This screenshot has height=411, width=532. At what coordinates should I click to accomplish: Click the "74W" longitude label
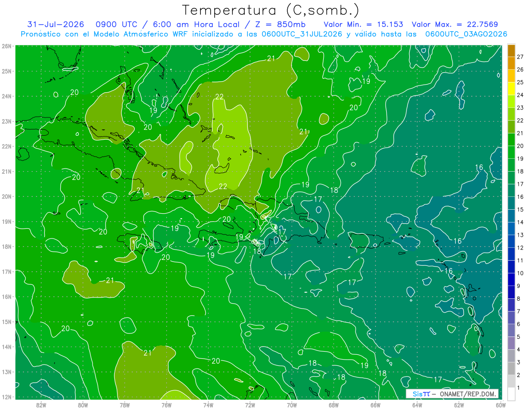(208, 405)
